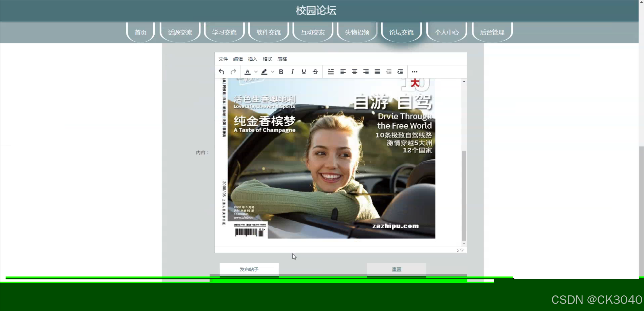Click the 重置 reset button

coord(397,269)
